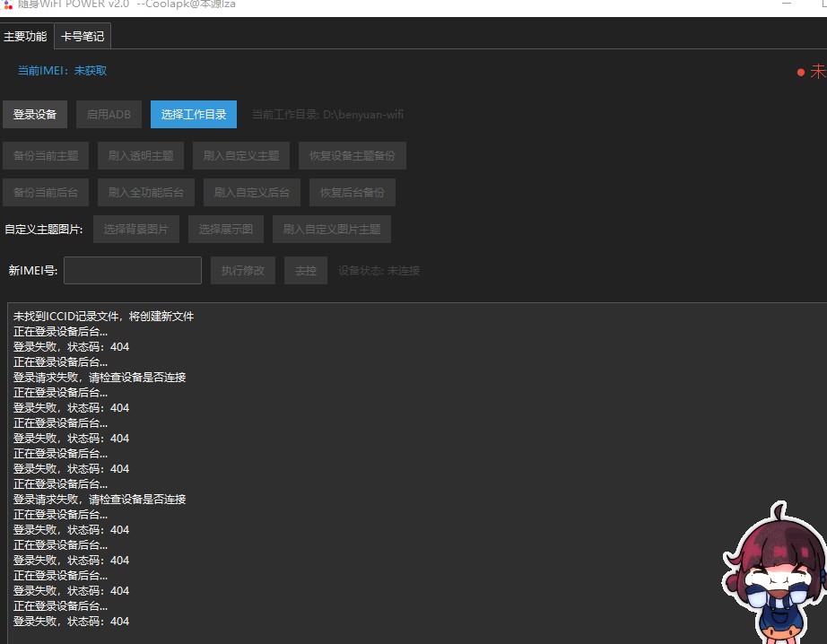Click the 备份当前后台 button
Viewport: 827px width, 644px height.
click(46, 193)
